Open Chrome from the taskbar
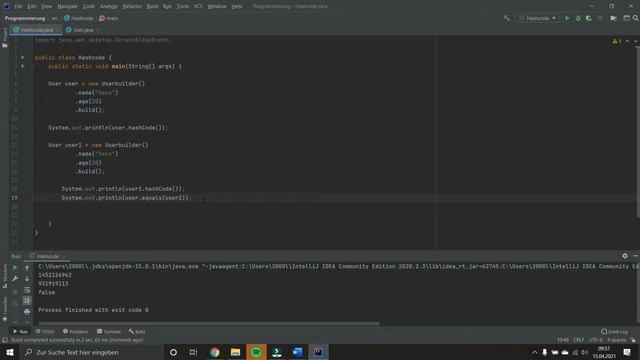 pyautogui.click(x=215, y=352)
